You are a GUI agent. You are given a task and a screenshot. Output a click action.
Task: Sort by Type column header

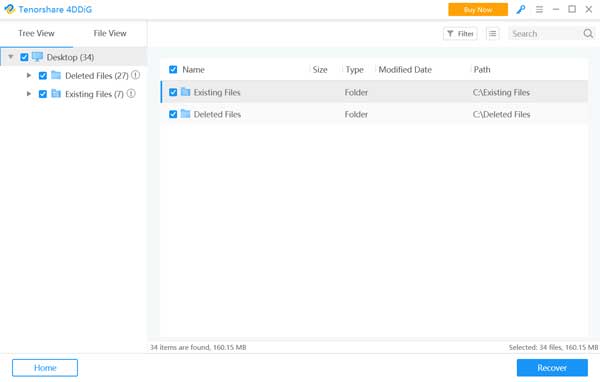[x=354, y=70]
